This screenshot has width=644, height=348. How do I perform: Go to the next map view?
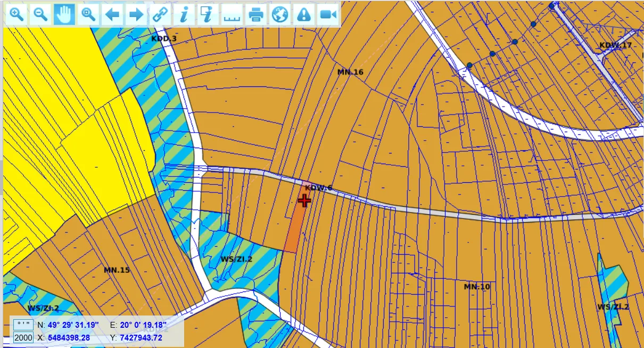(136, 14)
